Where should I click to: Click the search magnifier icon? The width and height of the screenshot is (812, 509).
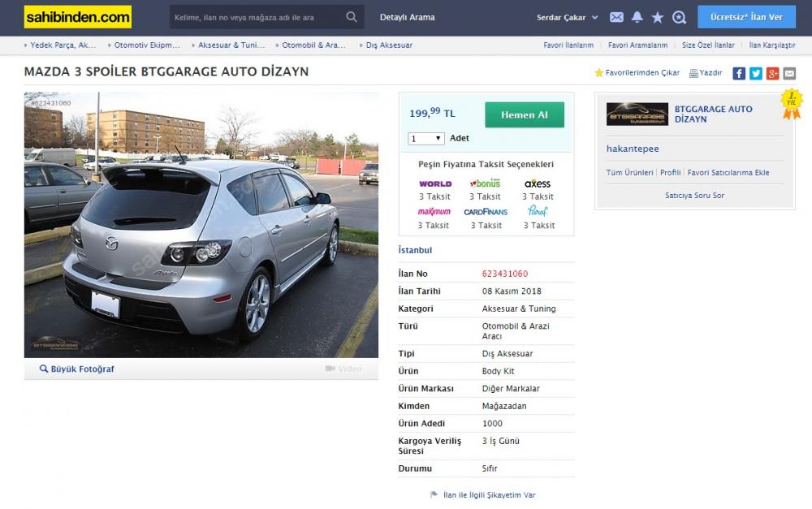point(351,17)
